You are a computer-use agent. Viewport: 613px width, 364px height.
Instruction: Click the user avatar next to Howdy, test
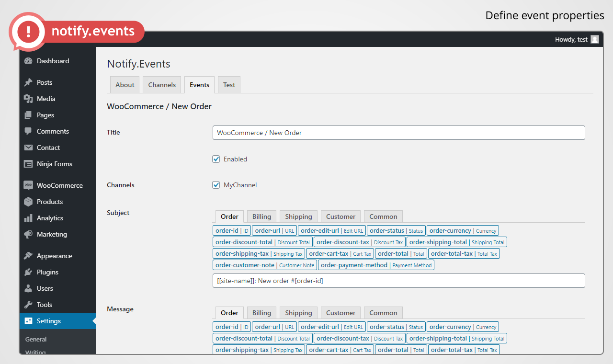pyautogui.click(x=595, y=39)
